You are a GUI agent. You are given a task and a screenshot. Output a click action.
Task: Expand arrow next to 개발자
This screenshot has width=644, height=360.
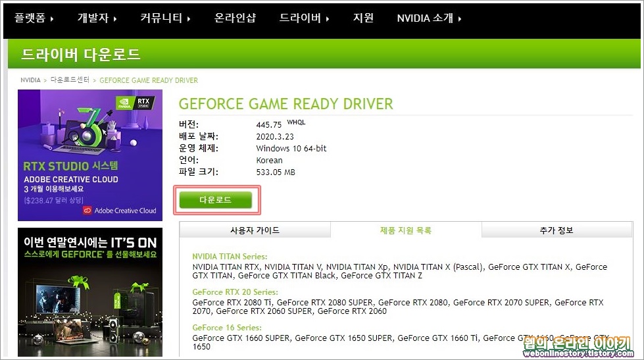click(115, 18)
